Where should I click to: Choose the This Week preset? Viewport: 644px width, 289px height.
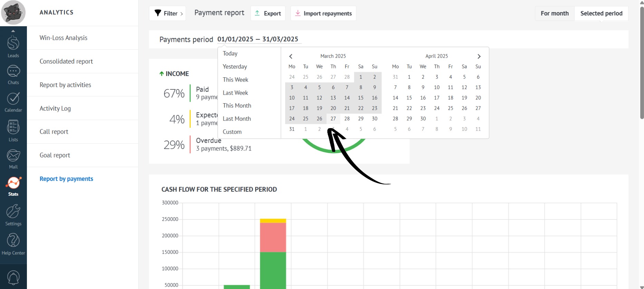236,80
